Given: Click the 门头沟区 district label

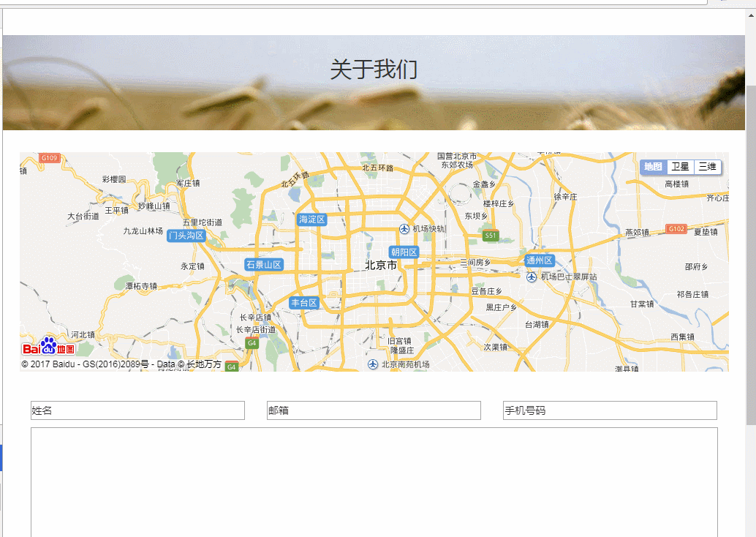Looking at the screenshot, I should tap(186, 236).
